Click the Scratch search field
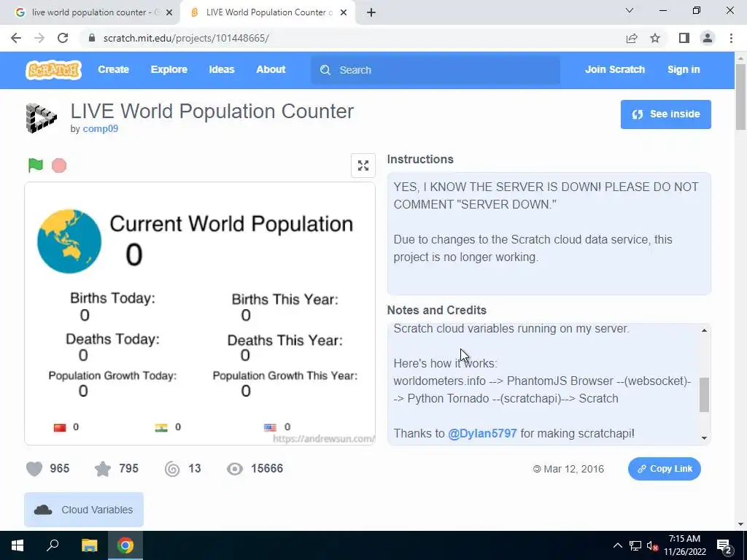747x560 pixels. coord(436,70)
